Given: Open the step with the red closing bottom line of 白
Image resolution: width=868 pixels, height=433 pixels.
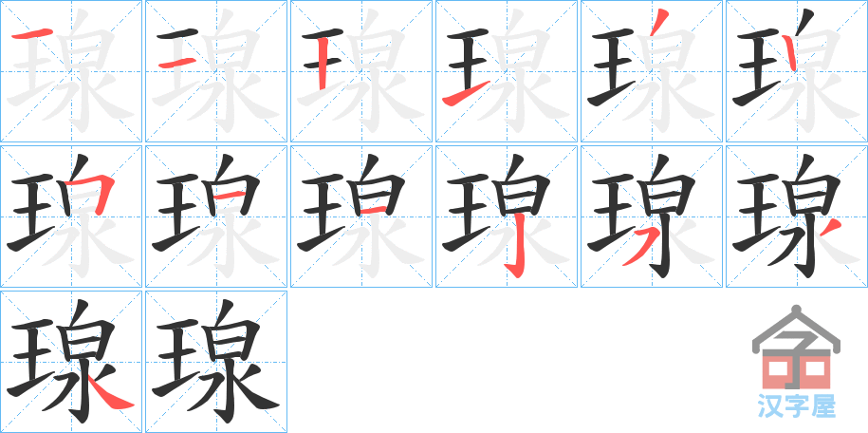Looking at the screenshot, I should point(360,216).
